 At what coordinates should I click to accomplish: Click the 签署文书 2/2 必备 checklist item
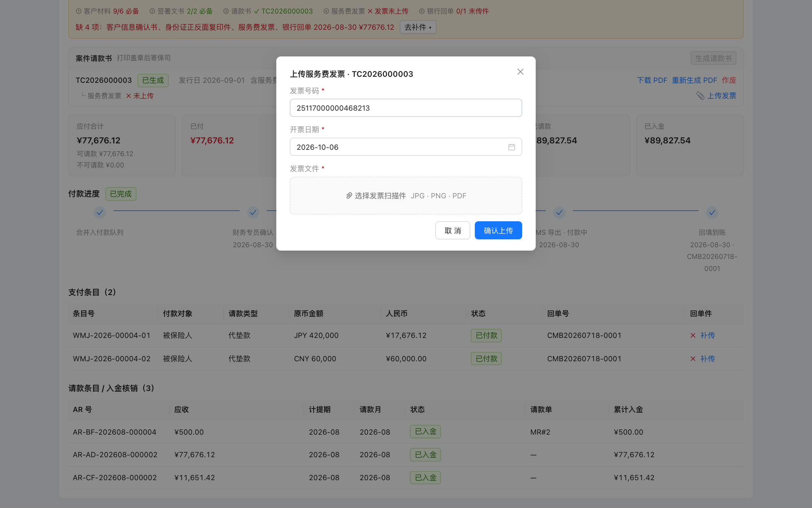point(181,11)
